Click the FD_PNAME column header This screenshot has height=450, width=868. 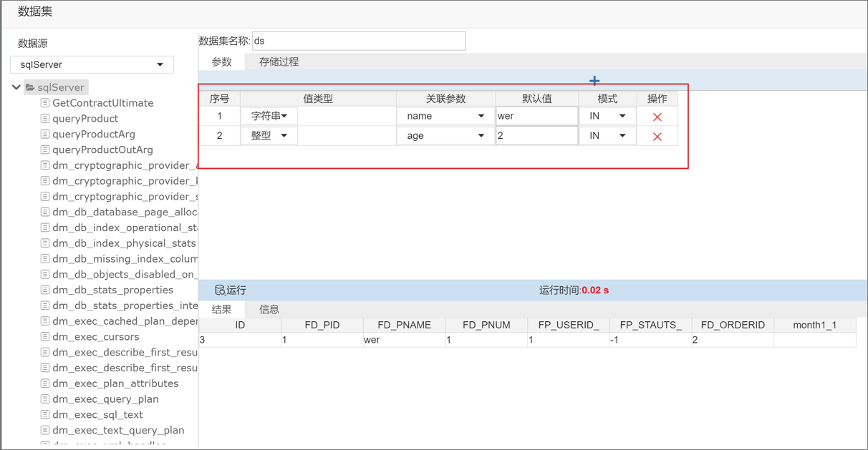(404, 325)
